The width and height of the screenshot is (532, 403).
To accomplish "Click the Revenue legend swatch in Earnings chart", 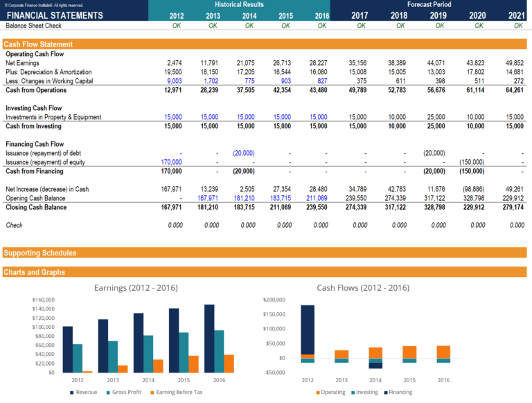I will [x=71, y=393].
